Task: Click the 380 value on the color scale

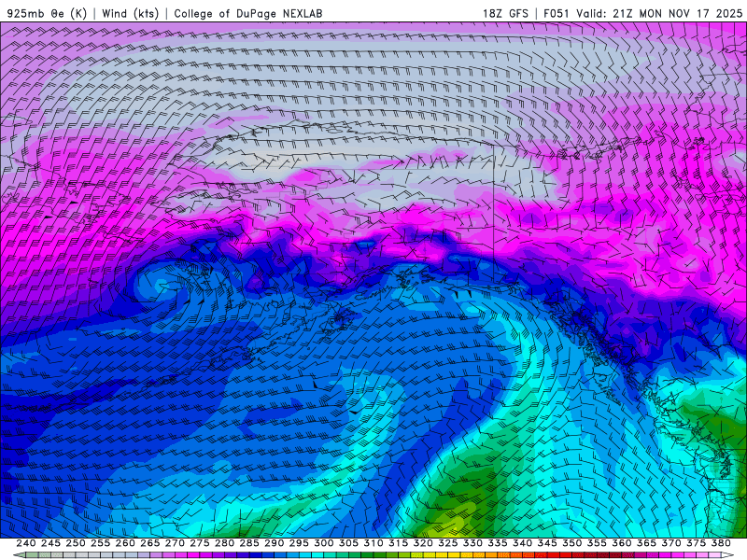Action: coord(721,543)
